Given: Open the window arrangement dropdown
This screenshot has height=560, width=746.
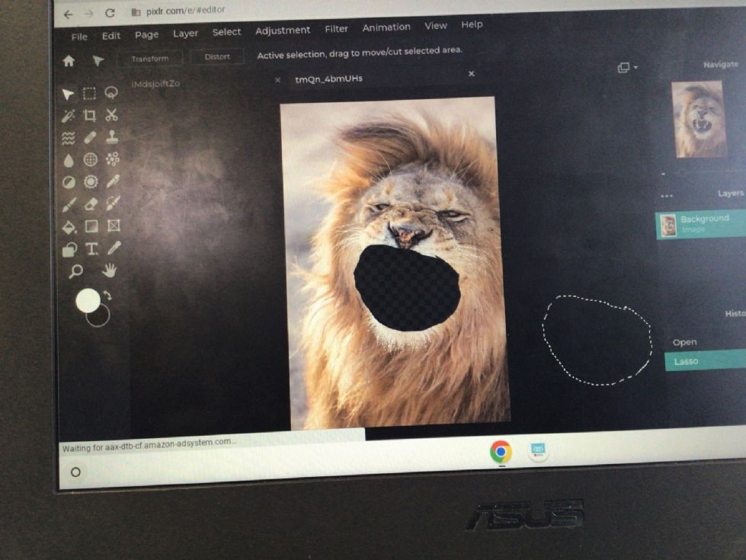Looking at the screenshot, I should point(627,68).
